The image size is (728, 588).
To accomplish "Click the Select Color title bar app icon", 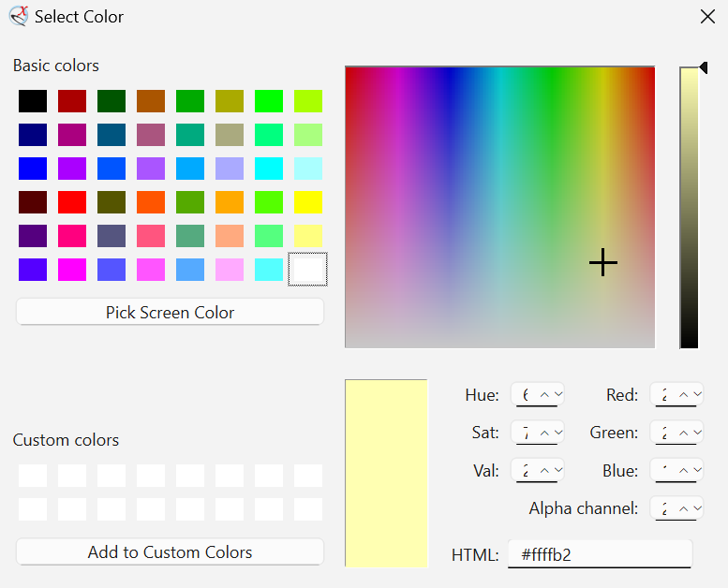I will [18, 16].
